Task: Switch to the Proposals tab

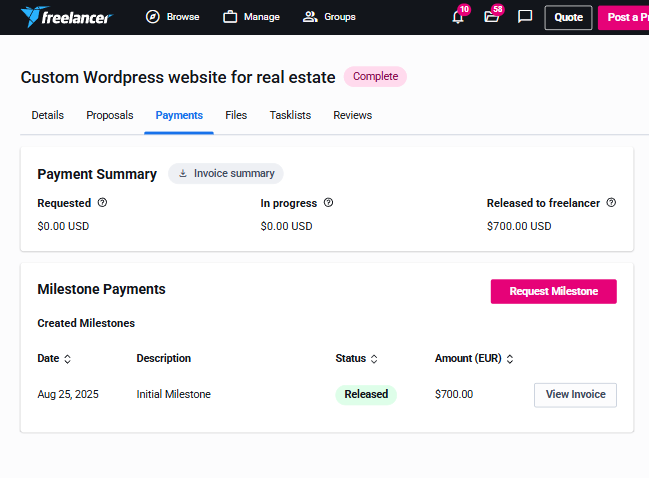Action: pyautogui.click(x=109, y=116)
